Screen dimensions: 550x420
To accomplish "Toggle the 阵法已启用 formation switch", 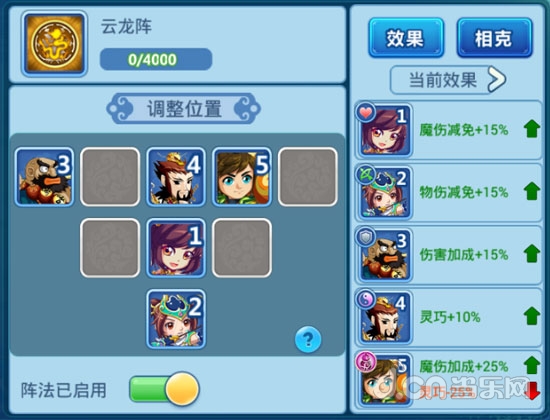I will (164, 389).
